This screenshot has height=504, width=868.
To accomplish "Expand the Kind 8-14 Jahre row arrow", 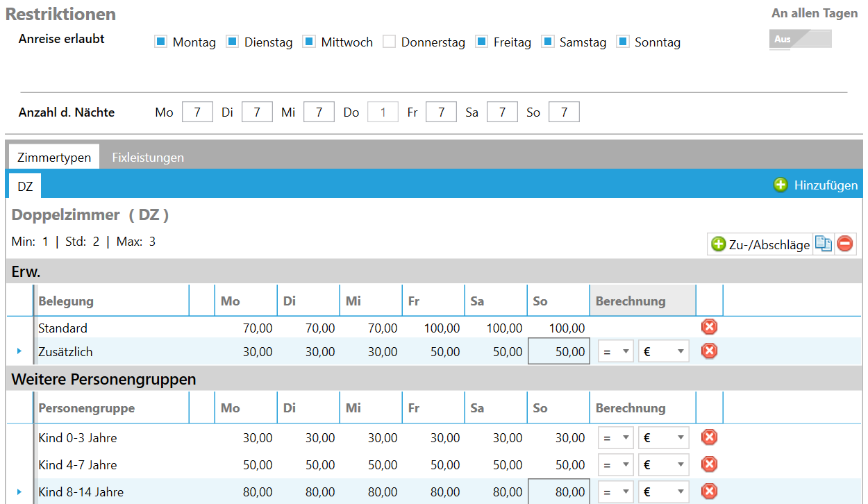I will tap(19, 492).
